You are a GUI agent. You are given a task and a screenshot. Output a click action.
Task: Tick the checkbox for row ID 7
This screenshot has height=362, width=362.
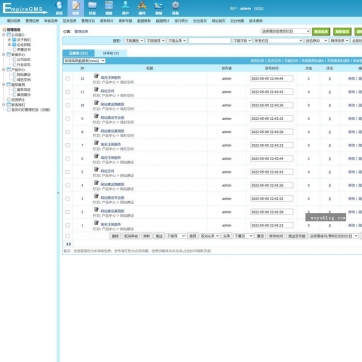(x=68, y=145)
